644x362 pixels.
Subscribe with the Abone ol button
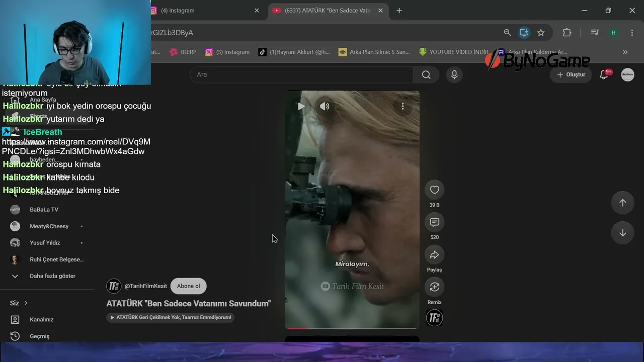click(x=189, y=286)
